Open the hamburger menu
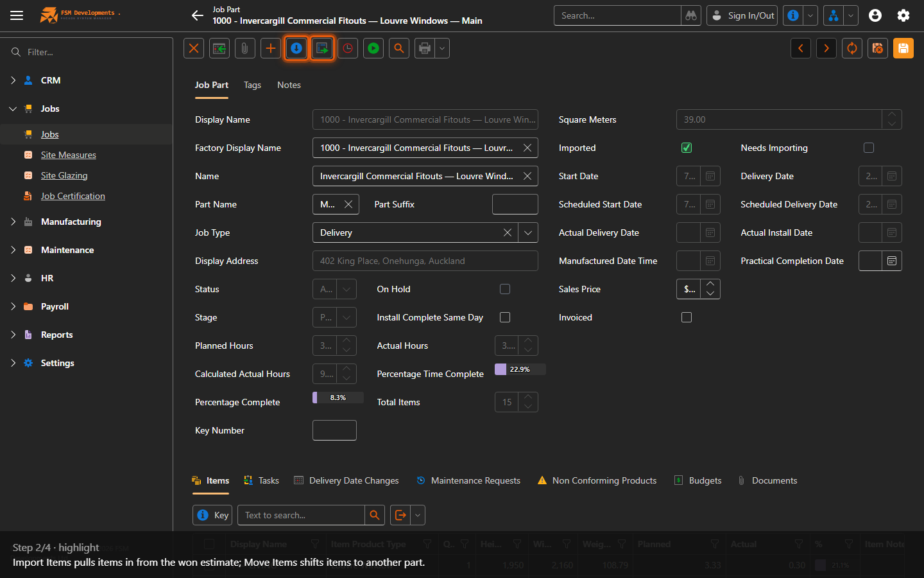Image resolution: width=924 pixels, height=578 pixels. [x=17, y=15]
